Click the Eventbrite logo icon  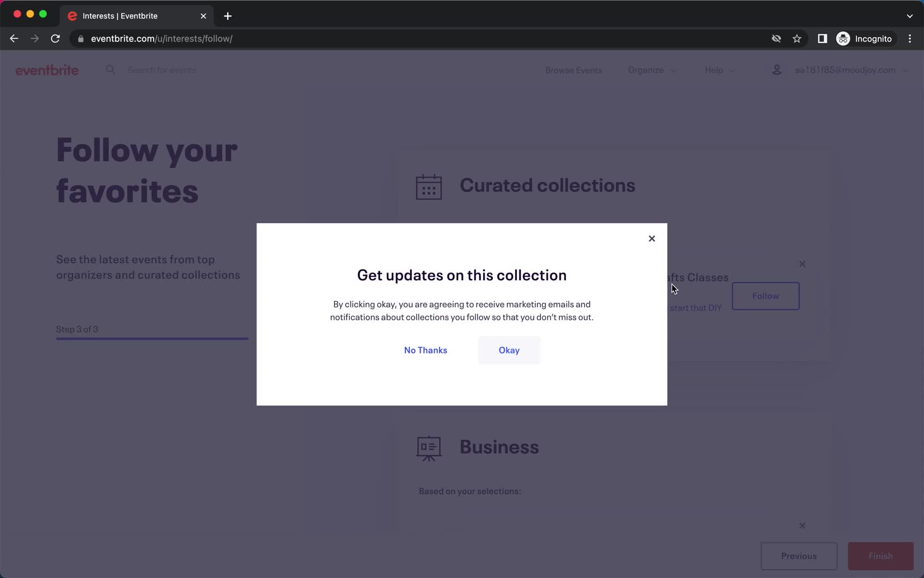(x=47, y=70)
